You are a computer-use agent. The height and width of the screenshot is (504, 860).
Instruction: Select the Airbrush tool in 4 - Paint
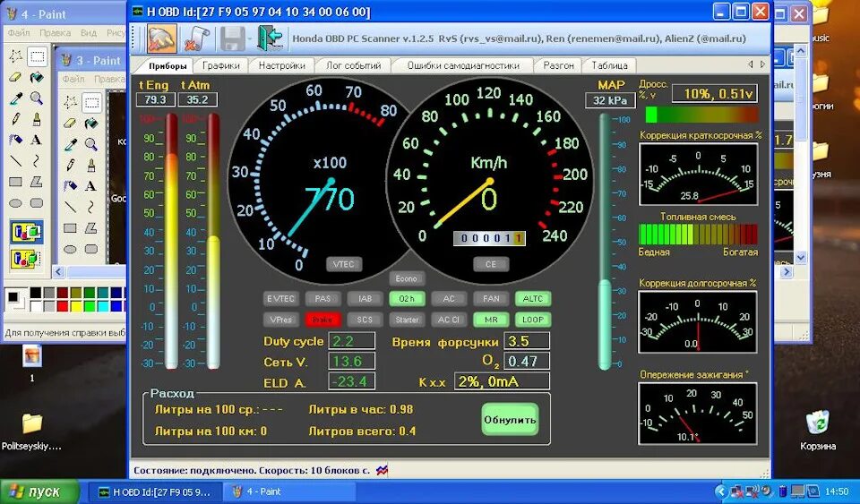pyautogui.click(x=15, y=140)
